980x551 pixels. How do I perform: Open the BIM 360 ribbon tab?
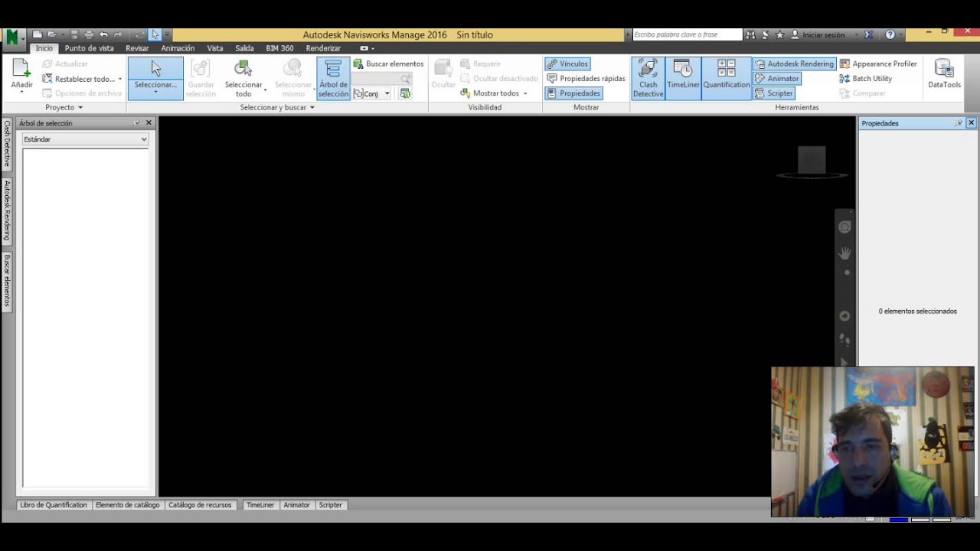click(279, 48)
